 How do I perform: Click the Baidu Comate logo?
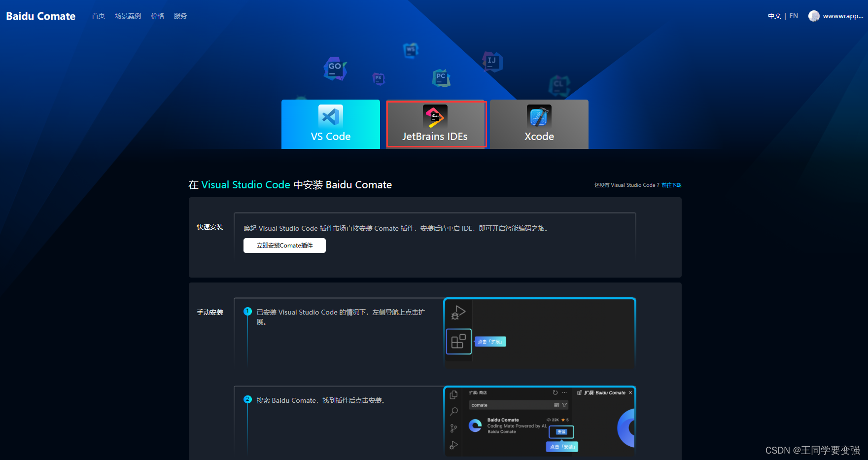click(x=40, y=16)
